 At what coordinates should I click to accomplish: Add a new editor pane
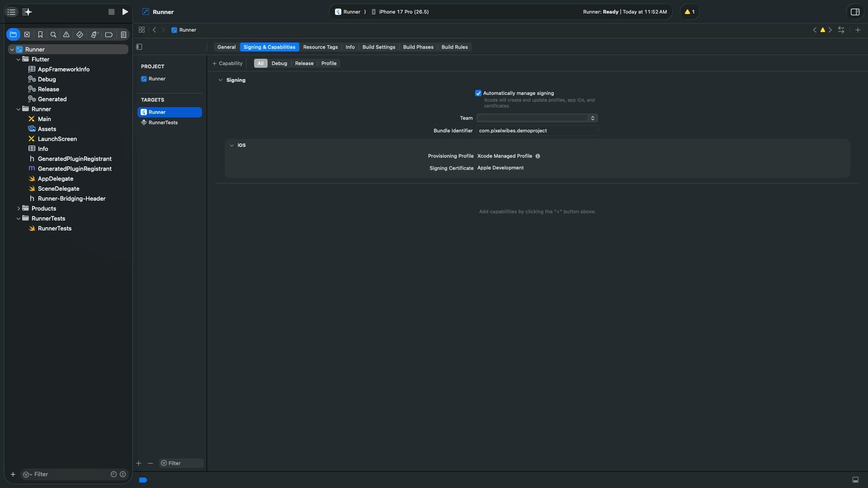pos(858,30)
